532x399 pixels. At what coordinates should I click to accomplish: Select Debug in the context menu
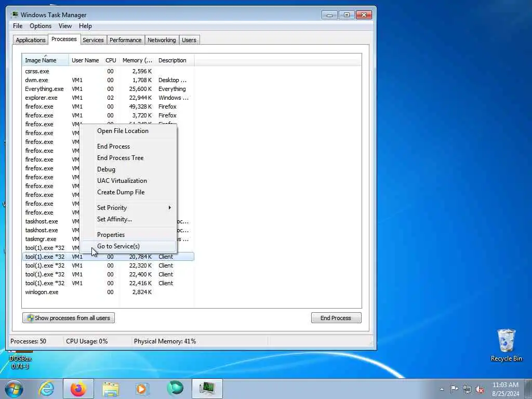click(128, 169)
